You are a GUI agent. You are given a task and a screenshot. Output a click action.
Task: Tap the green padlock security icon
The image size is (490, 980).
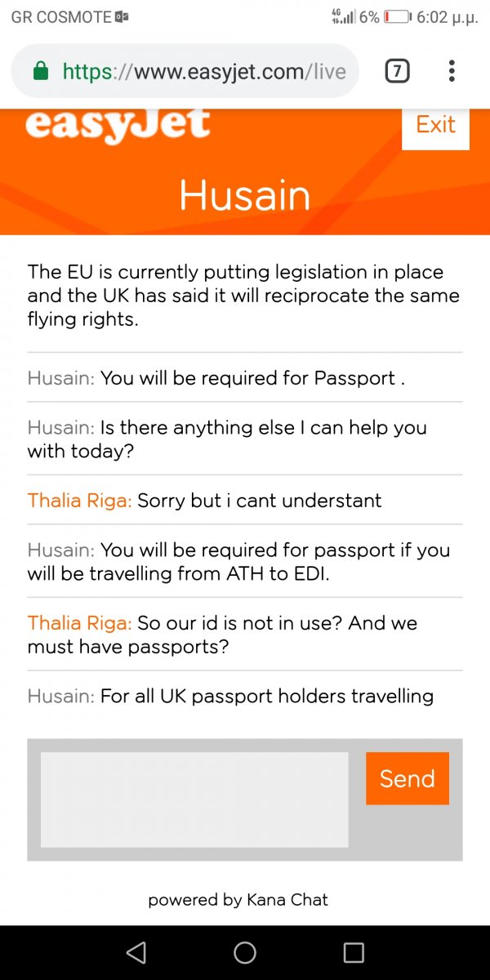tap(41, 72)
